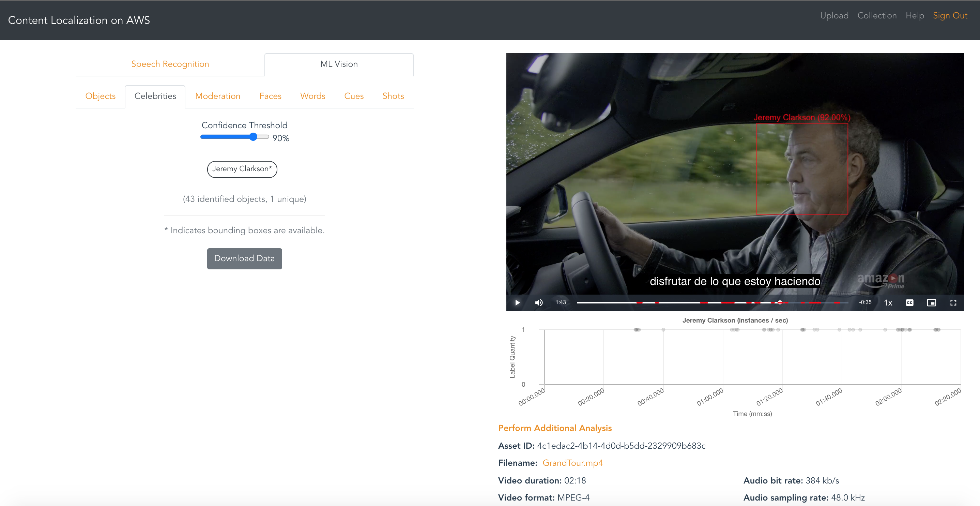The width and height of the screenshot is (980, 506).
Task: Click the Download Data button
Action: tap(245, 258)
